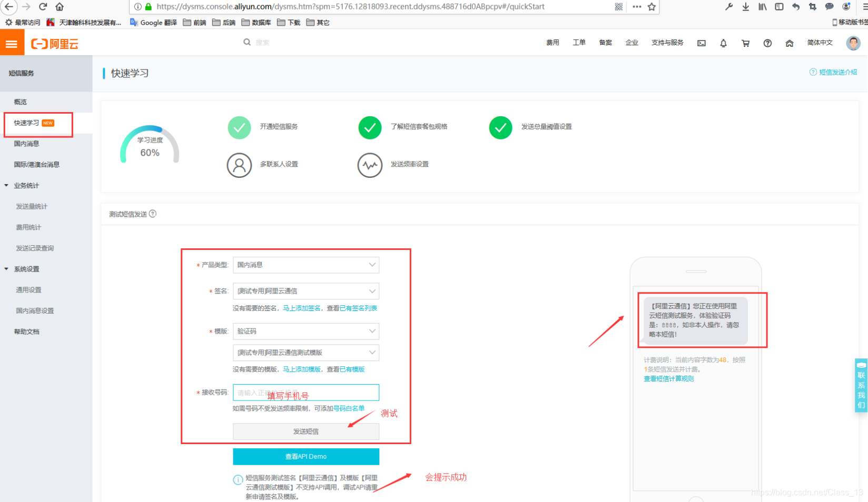Open the 签名 dropdown

click(306, 291)
